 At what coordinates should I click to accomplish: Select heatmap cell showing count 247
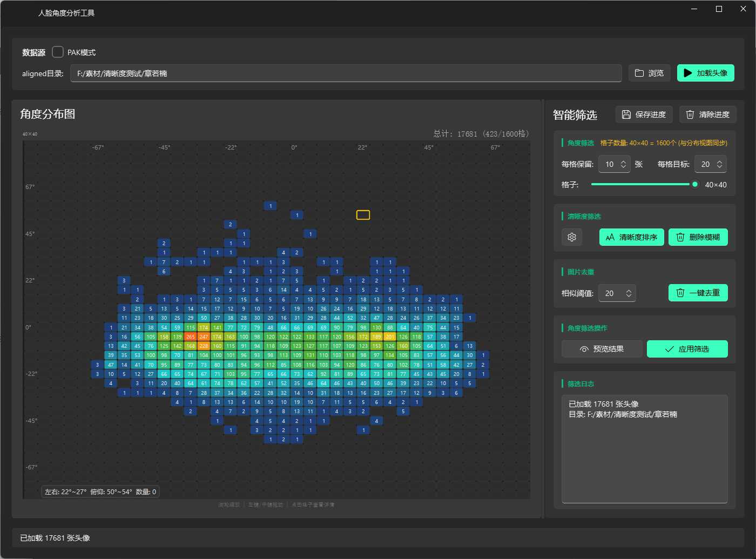click(x=204, y=336)
